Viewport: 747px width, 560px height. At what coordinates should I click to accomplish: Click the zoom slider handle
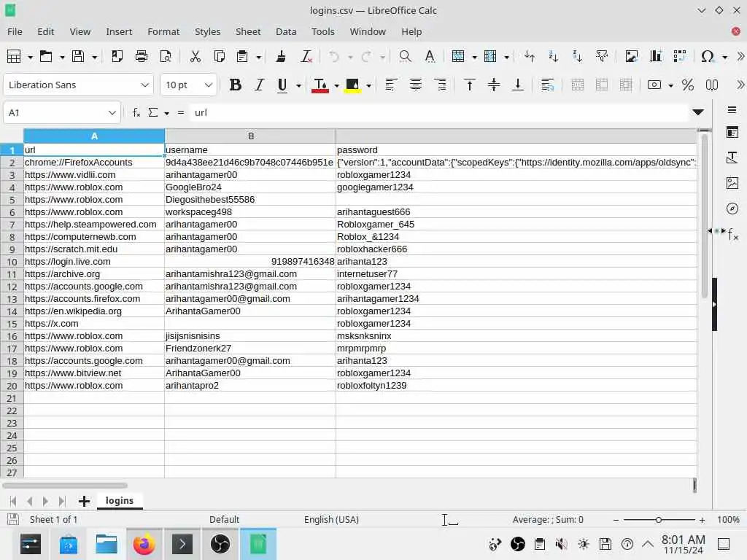pyautogui.click(x=659, y=519)
